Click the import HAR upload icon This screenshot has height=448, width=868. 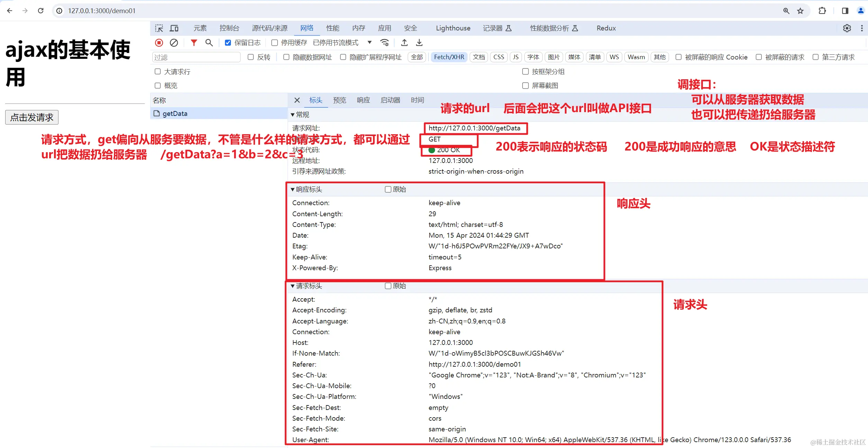[x=404, y=43]
